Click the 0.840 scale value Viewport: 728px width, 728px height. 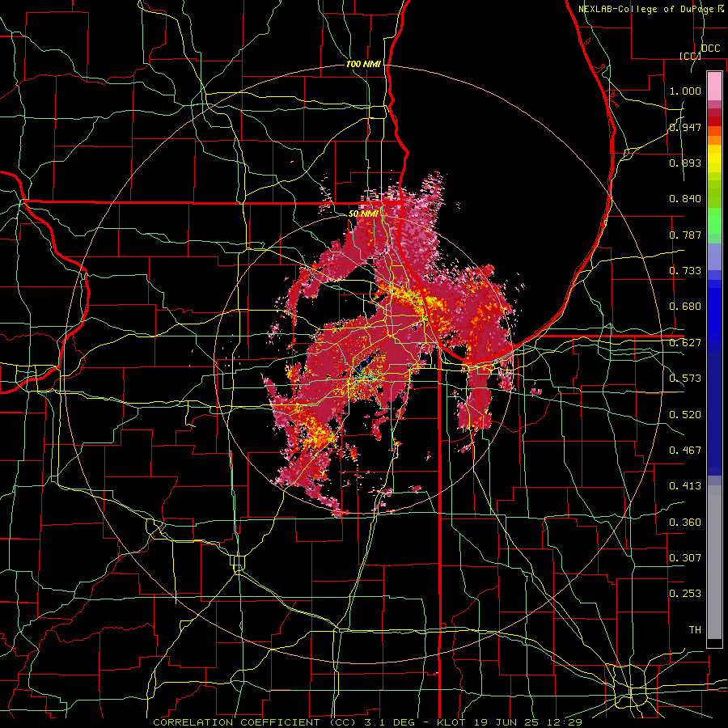pyautogui.click(x=685, y=199)
